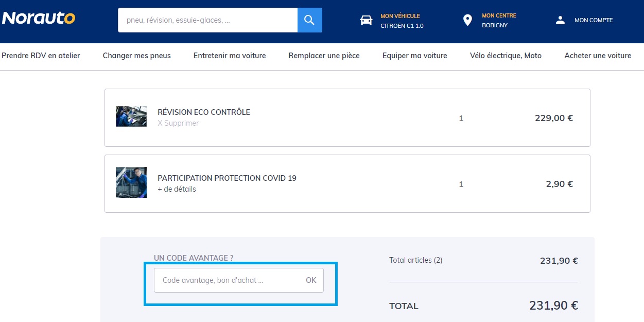Open the Révision Eco Contrôle product thumbnail
The height and width of the screenshot is (322, 644).
[131, 116]
